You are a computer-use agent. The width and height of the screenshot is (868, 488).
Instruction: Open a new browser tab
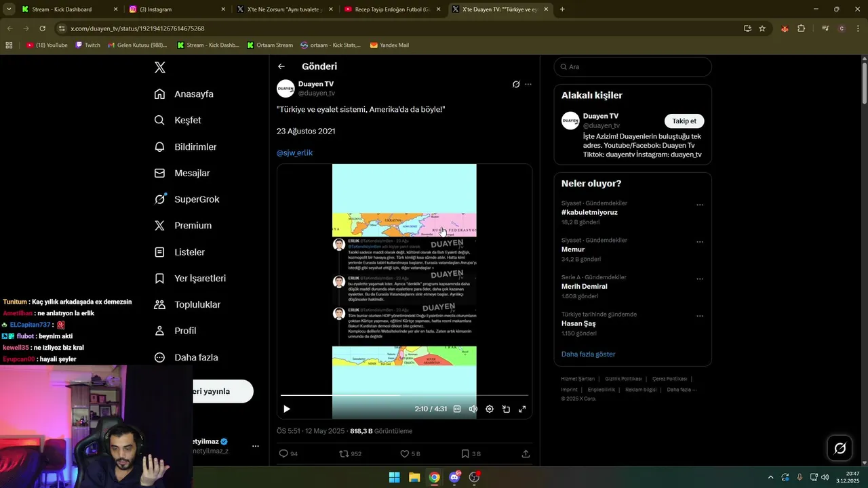(562, 9)
